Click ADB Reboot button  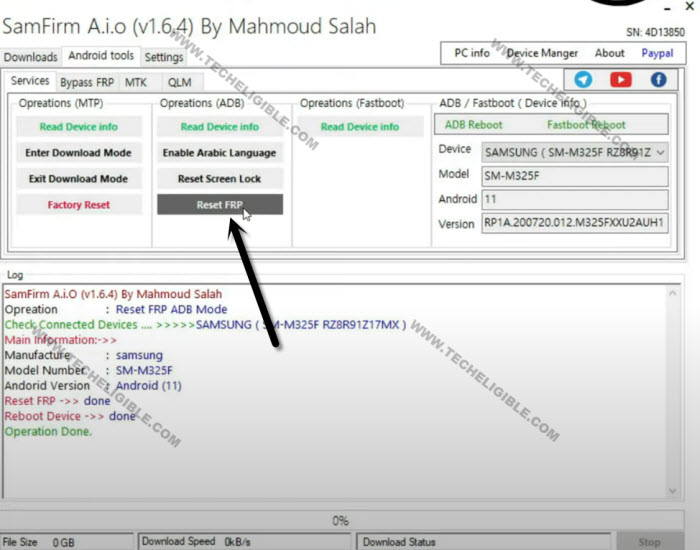point(474,125)
